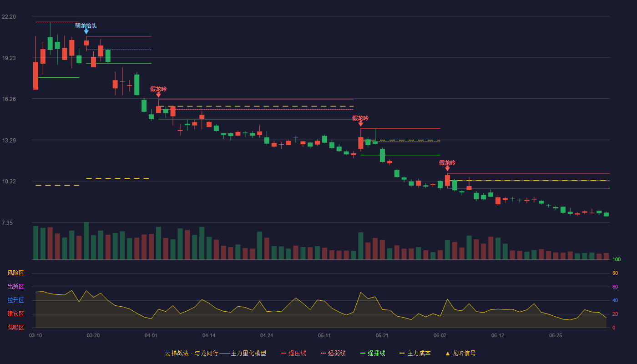Click the 03-20 date axis label

click(93, 335)
